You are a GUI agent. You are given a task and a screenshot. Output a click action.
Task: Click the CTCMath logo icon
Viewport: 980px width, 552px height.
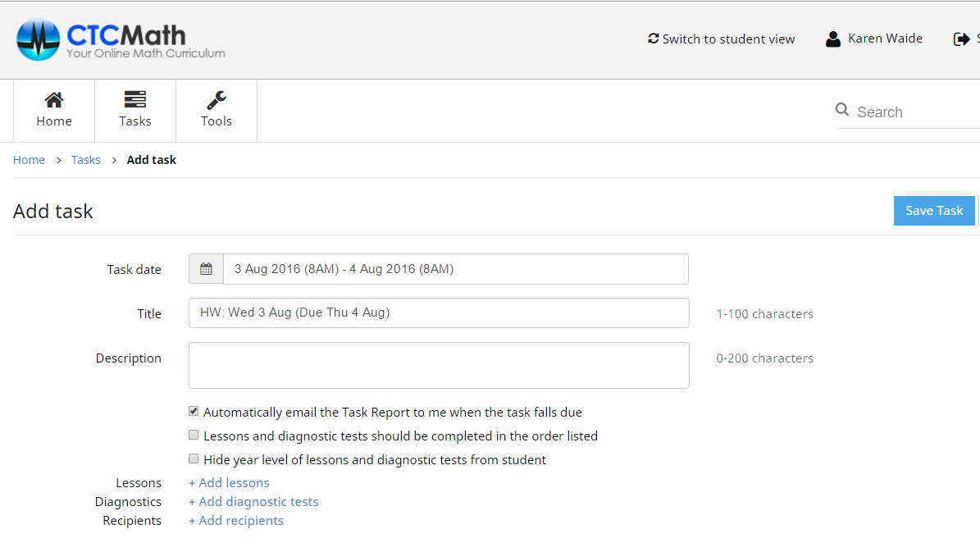click(x=39, y=39)
